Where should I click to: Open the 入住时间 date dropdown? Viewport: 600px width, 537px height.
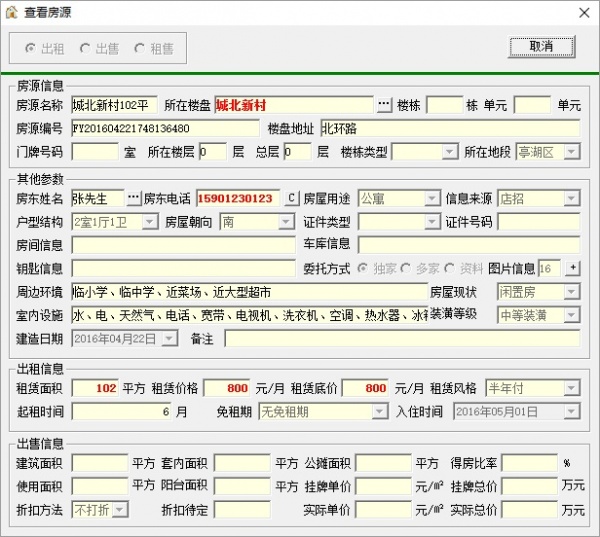tap(572, 412)
